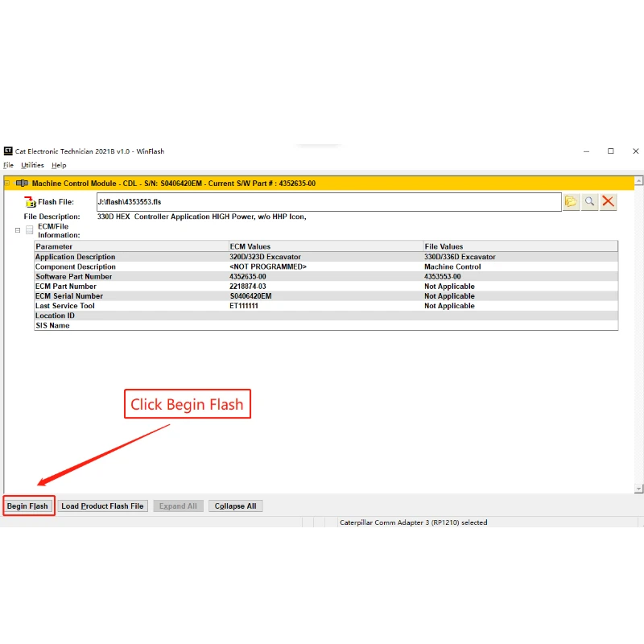Screen dimensions: 644x644
Task: Click the 330D HEX file description text
Action: [202, 217]
